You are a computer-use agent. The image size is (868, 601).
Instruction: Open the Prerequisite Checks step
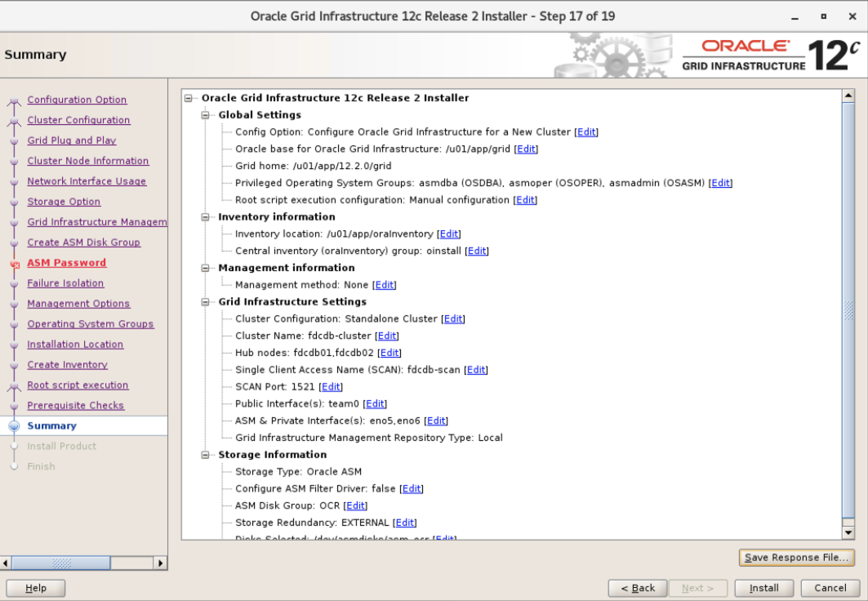tap(76, 406)
